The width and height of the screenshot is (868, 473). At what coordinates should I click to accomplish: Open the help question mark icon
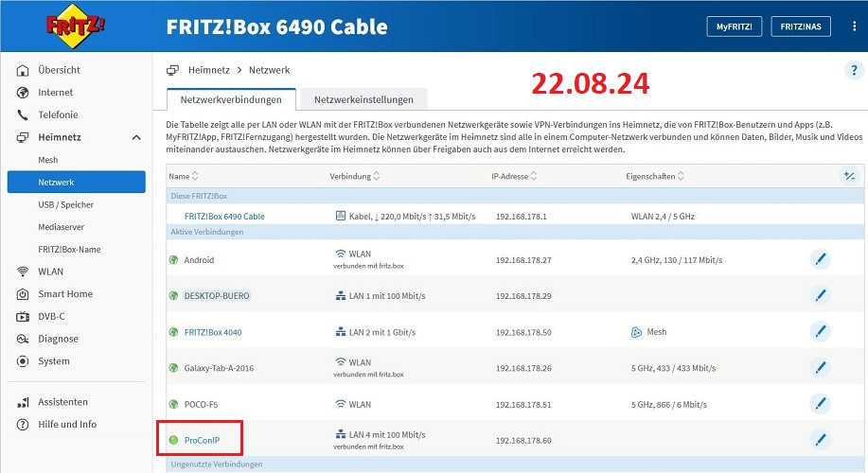(x=854, y=70)
